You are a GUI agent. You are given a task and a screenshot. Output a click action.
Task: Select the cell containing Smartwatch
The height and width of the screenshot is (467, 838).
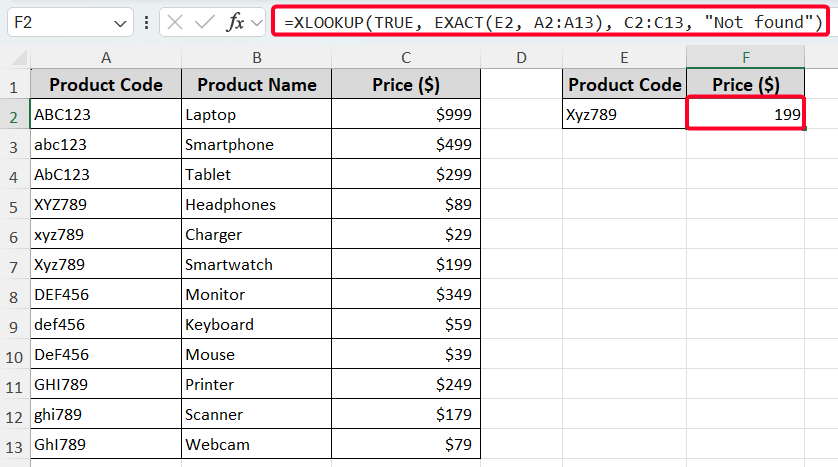pos(256,265)
